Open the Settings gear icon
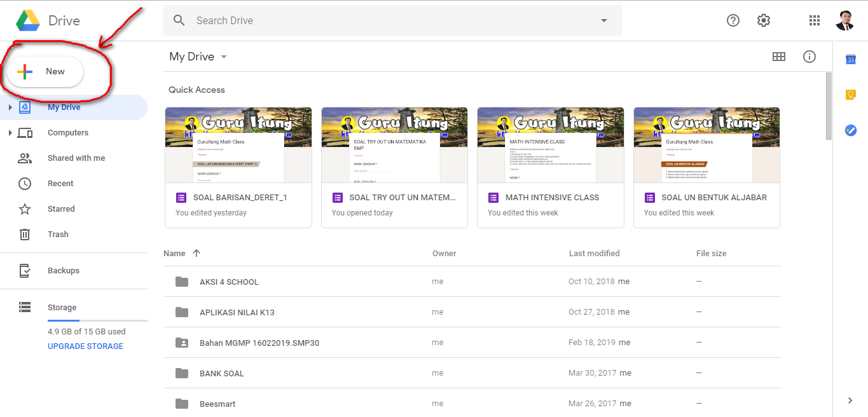Viewport: 868px width, 417px height. 764,20
